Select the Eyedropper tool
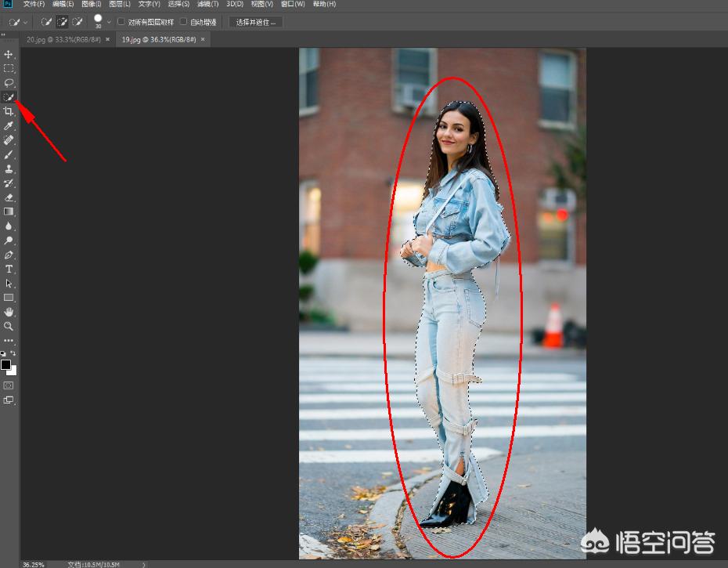This screenshot has width=728, height=568. [9, 125]
